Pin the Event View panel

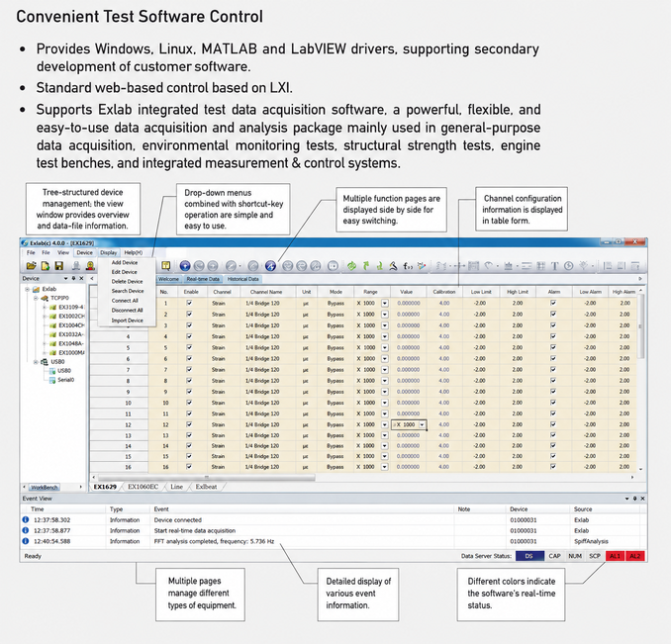coord(635,499)
